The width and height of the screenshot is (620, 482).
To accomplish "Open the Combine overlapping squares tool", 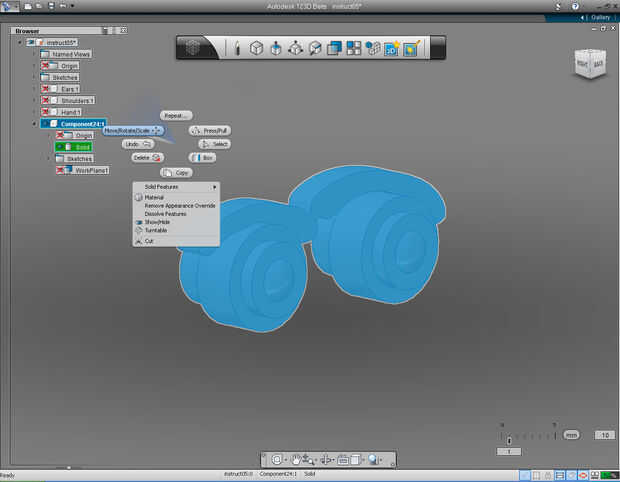I will 334,48.
